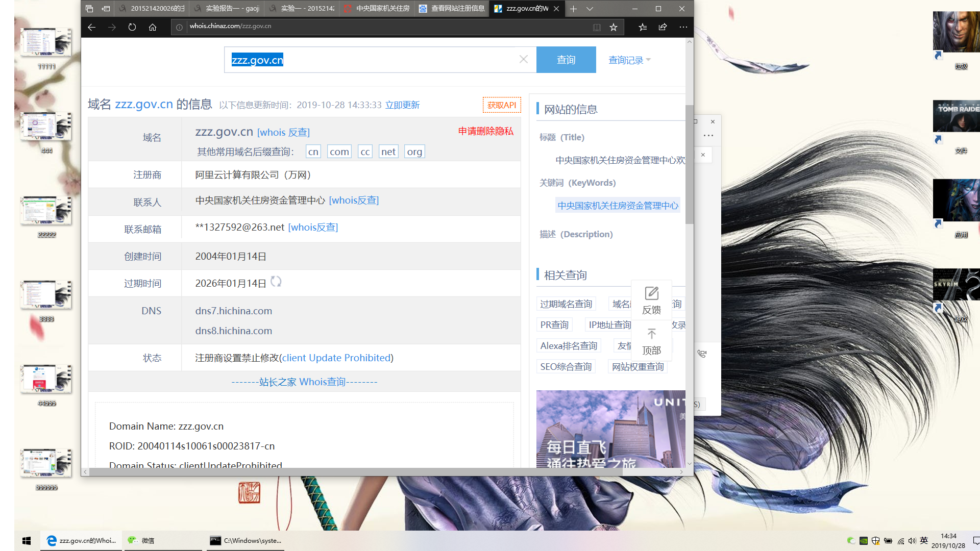
Task: Click the 获取API button
Action: (x=501, y=105)
